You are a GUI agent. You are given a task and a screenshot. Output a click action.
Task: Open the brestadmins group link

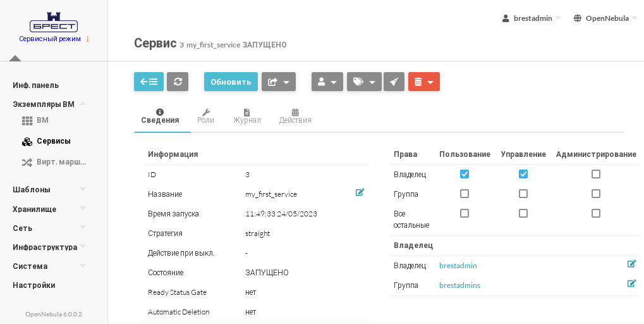(459, 285)
